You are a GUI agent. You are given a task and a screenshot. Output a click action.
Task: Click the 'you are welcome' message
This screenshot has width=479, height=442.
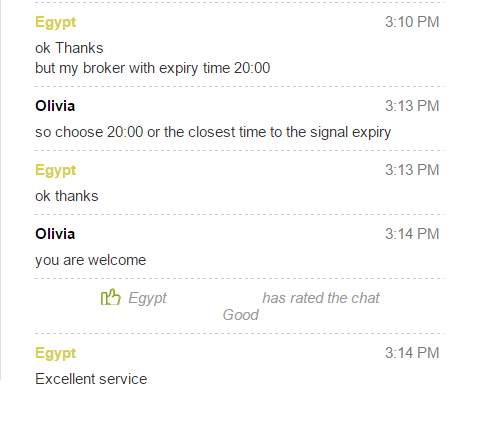coord(91,260)
